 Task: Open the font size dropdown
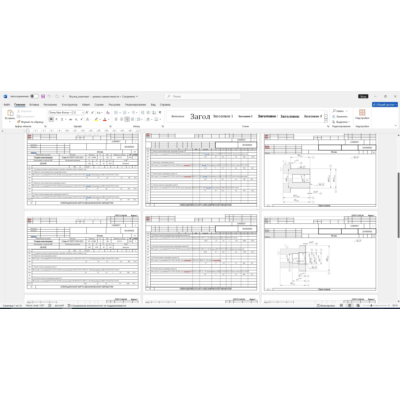(78, 113)
